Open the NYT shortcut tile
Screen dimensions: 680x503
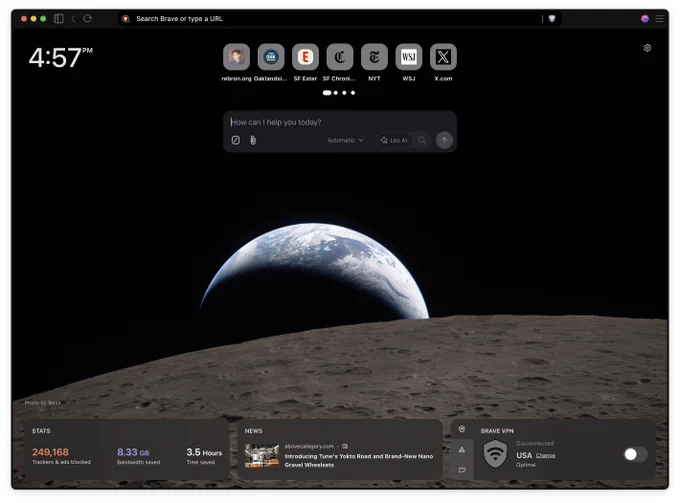click(374, 57)
